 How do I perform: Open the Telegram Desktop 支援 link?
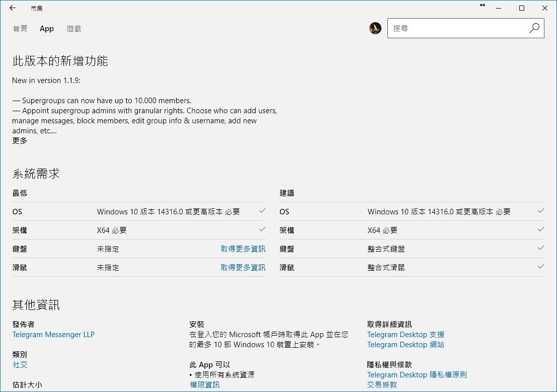click(406, 334)
